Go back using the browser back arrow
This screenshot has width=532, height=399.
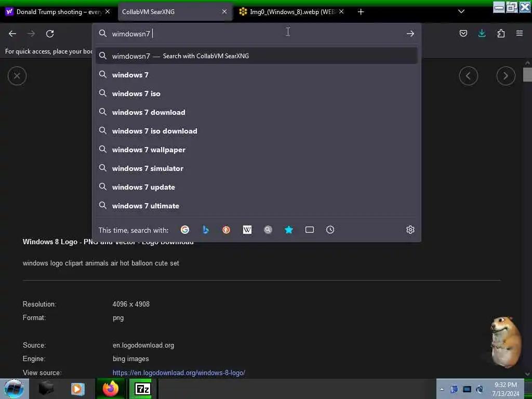pos(12,34)
